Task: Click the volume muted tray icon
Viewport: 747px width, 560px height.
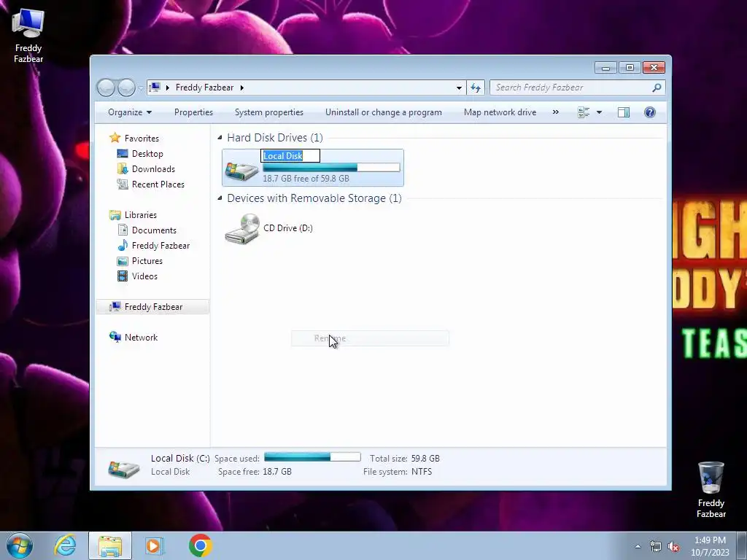Action: click(x=673, y=547)
